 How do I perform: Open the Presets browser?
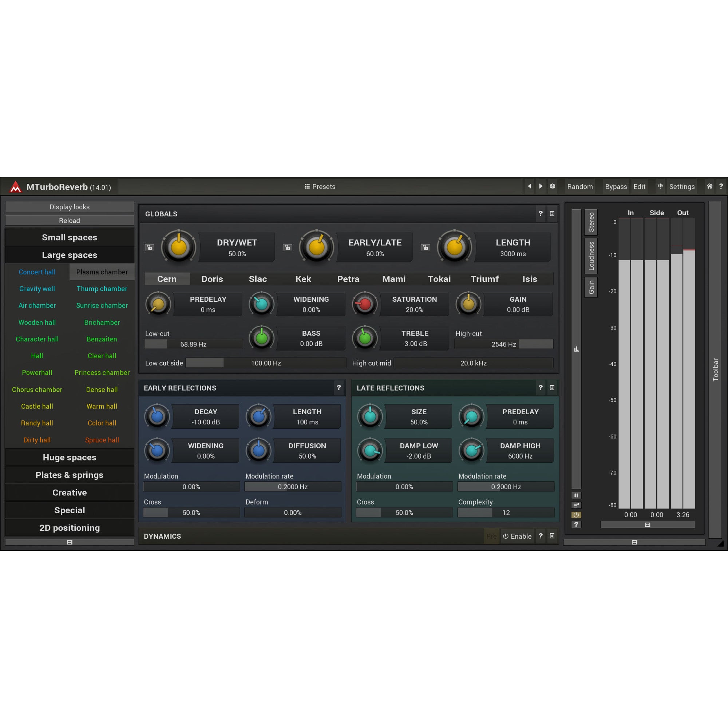320,186
